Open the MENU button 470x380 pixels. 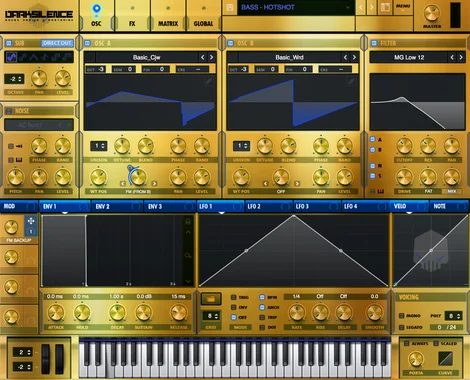pyautogui.click(x=403, y=6)
